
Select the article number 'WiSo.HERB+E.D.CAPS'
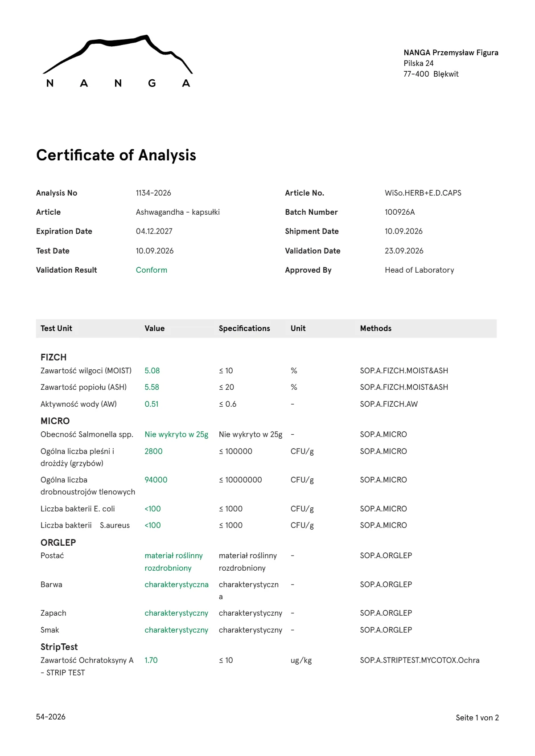tap(423, 193)
